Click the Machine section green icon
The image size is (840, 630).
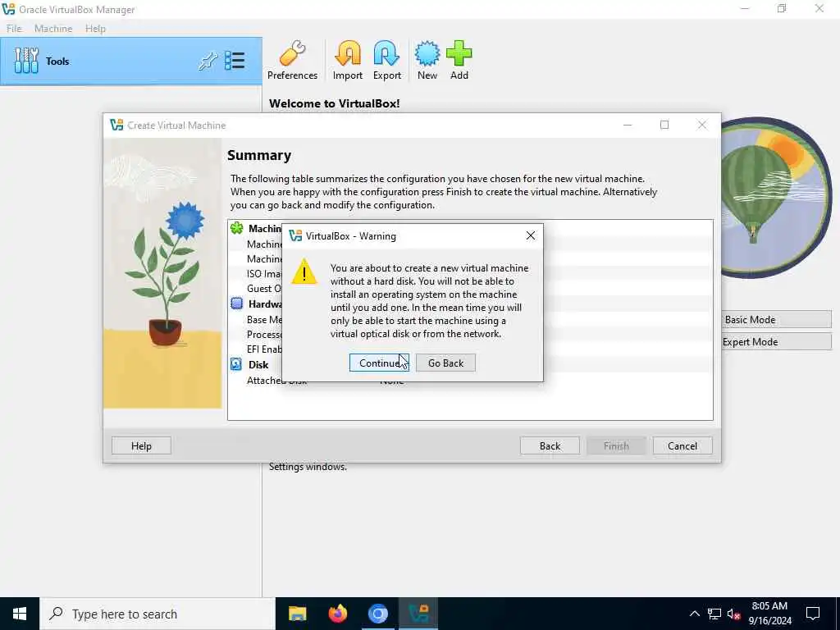(x=236, y=228)
